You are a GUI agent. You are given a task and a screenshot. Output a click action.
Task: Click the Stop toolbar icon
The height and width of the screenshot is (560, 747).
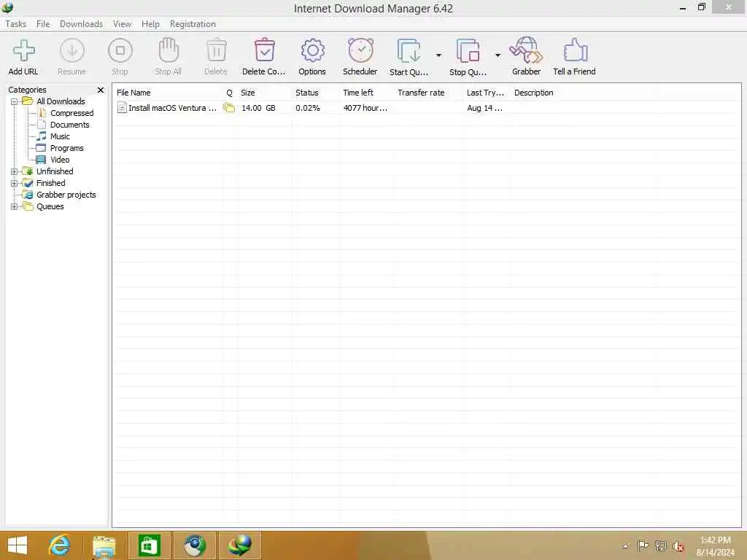coord(120,51)
